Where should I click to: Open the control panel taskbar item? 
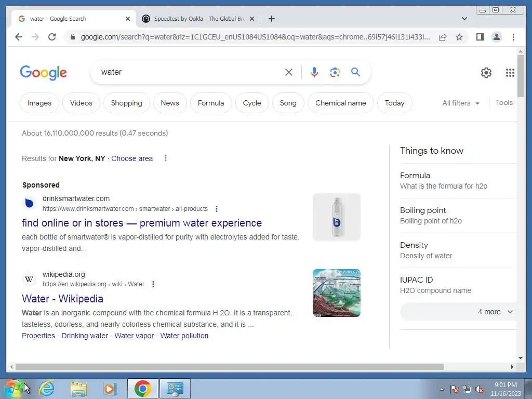(175, 389)
